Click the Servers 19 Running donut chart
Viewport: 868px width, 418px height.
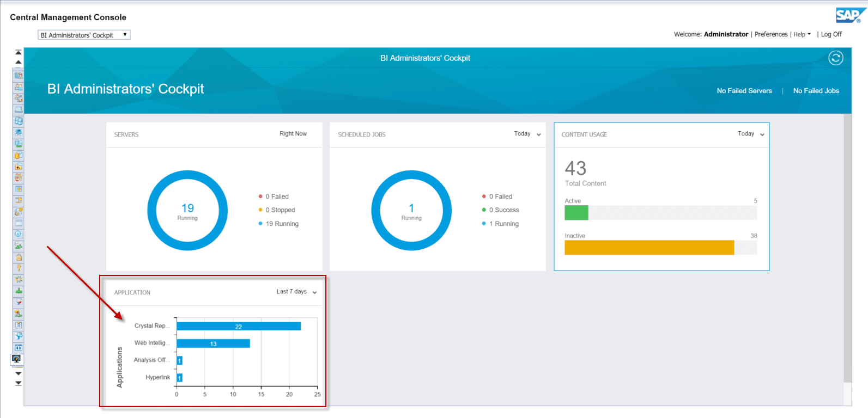click(187, 211)
